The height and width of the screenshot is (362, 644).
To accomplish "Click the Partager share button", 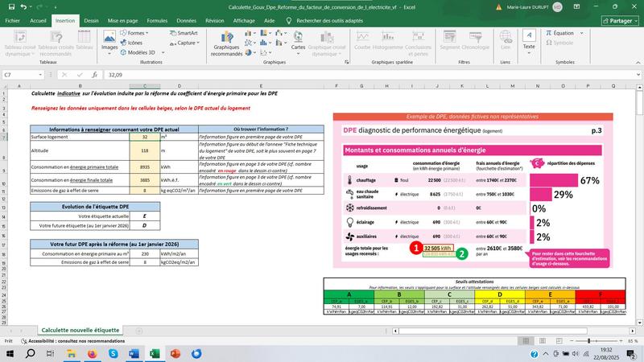I will 619,21.
